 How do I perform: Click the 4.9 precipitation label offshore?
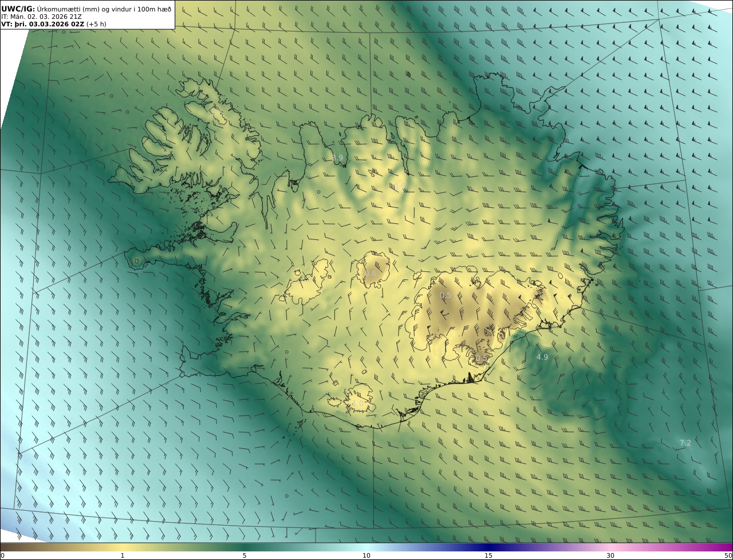pyautogui.click(x=542, y=357)
